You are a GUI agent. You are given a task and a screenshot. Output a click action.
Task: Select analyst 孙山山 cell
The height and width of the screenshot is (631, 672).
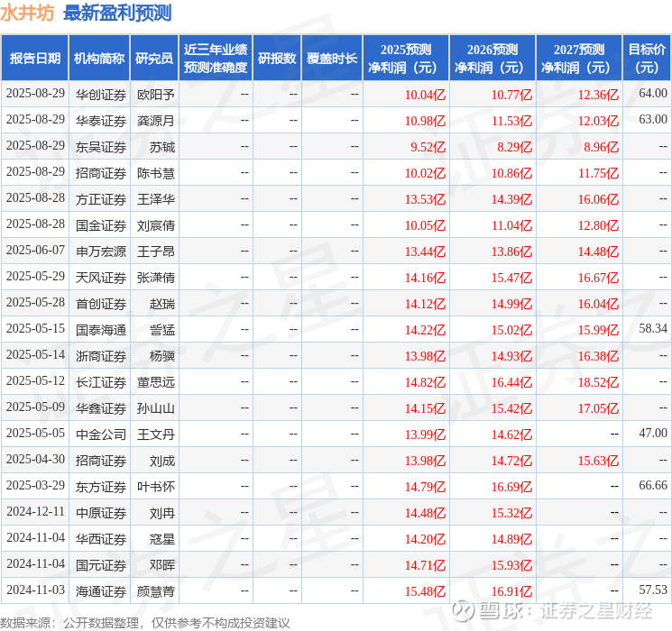pos(155,408)
